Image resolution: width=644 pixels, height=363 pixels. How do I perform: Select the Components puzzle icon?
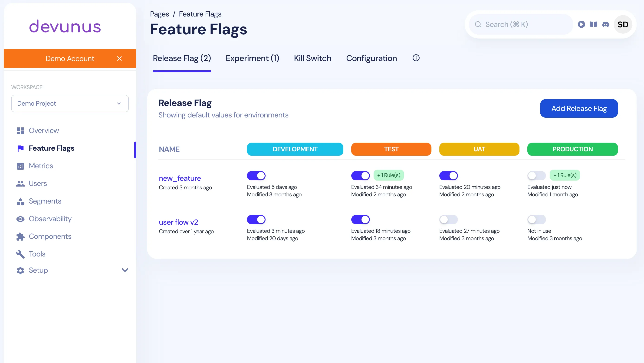pos(20,236)
